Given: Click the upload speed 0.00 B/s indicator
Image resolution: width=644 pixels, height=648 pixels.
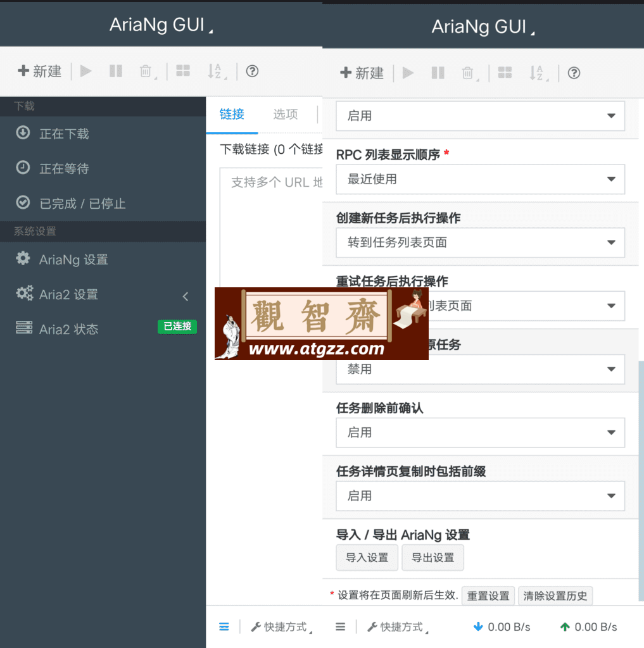Looking at the screenshot, I should pyautogui.click(x=588, y=627).
